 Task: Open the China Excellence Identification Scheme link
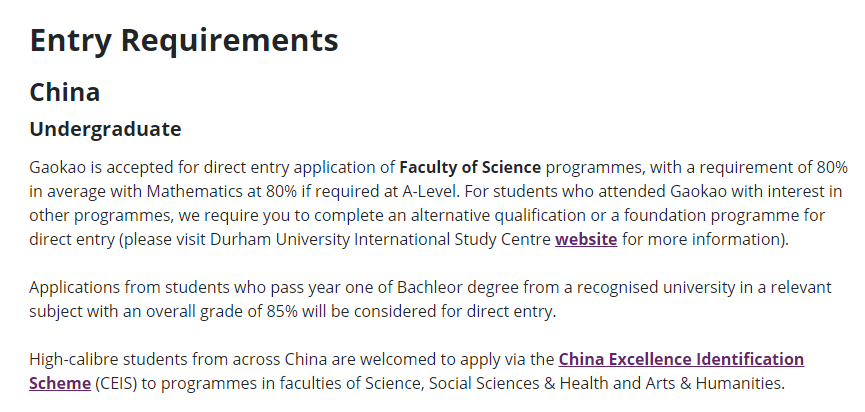681,359
